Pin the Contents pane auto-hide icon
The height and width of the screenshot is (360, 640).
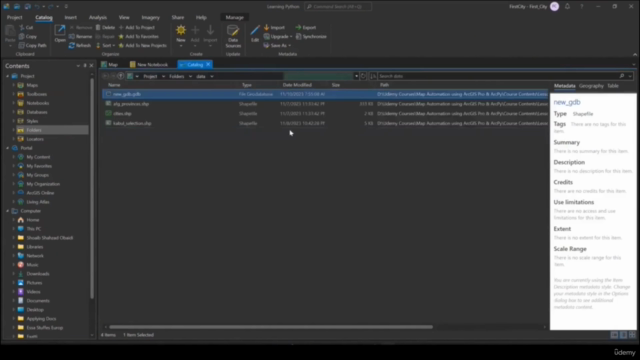click(85, 66)
